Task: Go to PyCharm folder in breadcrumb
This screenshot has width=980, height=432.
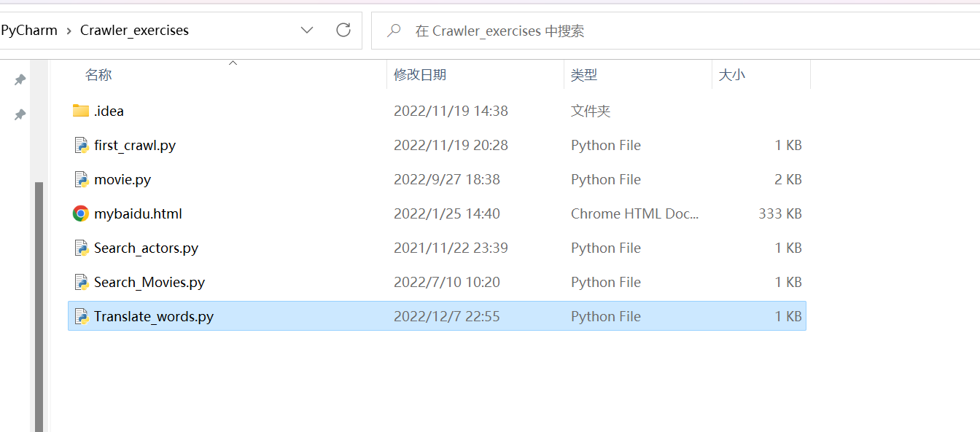Action: (x=29, y=31)
